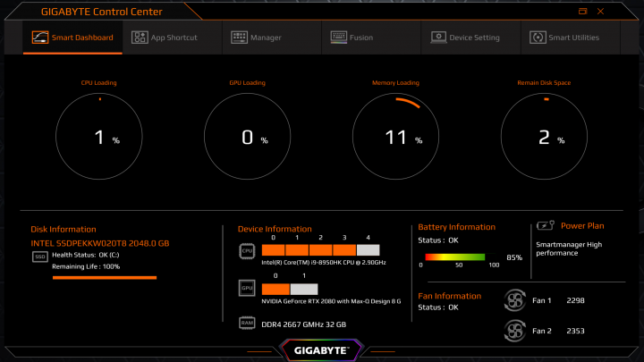The width and height of the screenshot is (644, 362).
Task: Switch to the App Shortcut tab
Action: tap(172, 38)
